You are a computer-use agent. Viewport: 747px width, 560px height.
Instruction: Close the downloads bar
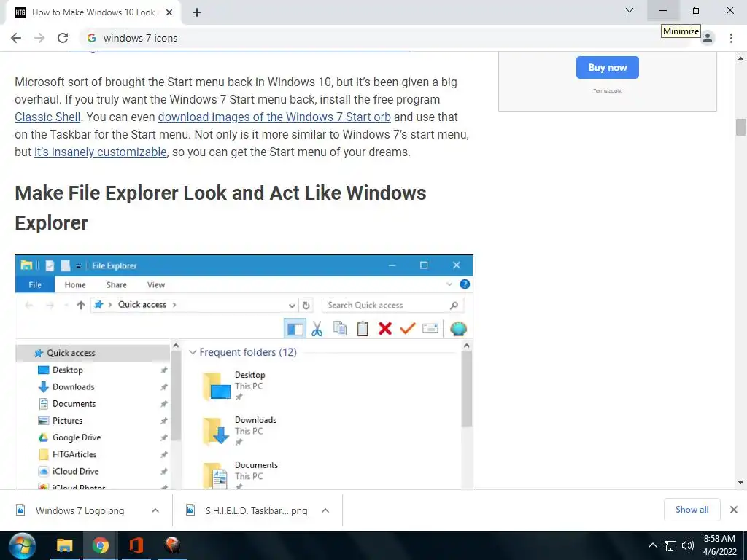click(x=734, y=510)
